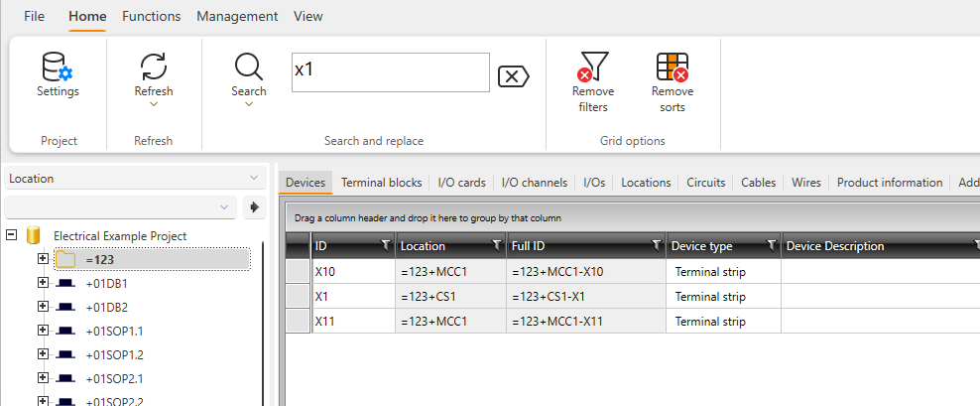980x406 pixels.
Task: Click the Refresh arrows icon
Action: pyautogui.click(x=154, y=68)
